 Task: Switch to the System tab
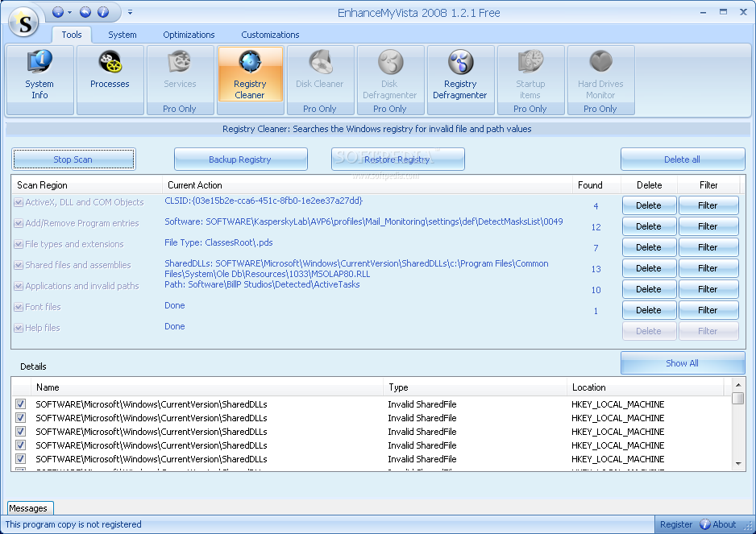[122, 35]
